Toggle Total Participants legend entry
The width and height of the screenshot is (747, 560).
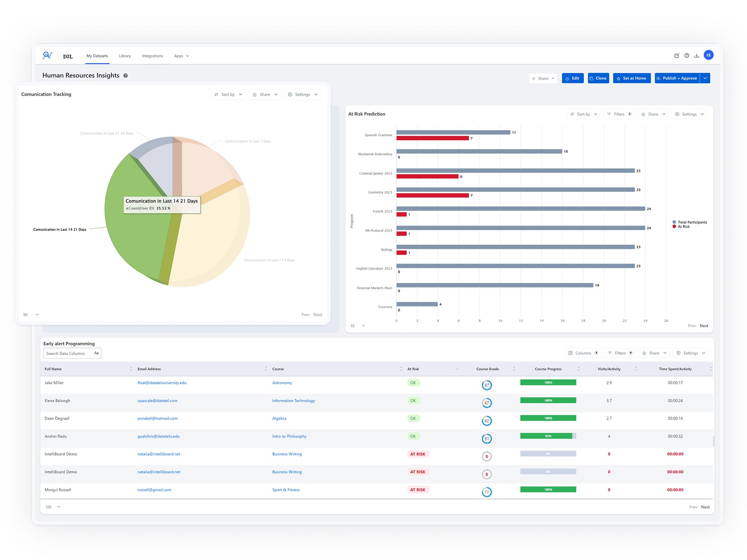pos(692,222)
